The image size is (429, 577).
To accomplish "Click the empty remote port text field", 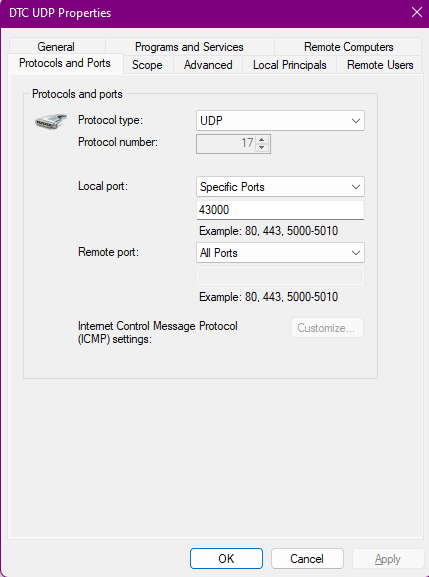I will 280,276.
